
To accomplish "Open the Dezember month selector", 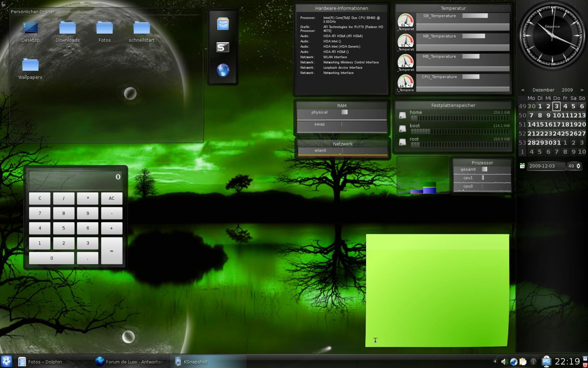I will [x=543, y=90].
